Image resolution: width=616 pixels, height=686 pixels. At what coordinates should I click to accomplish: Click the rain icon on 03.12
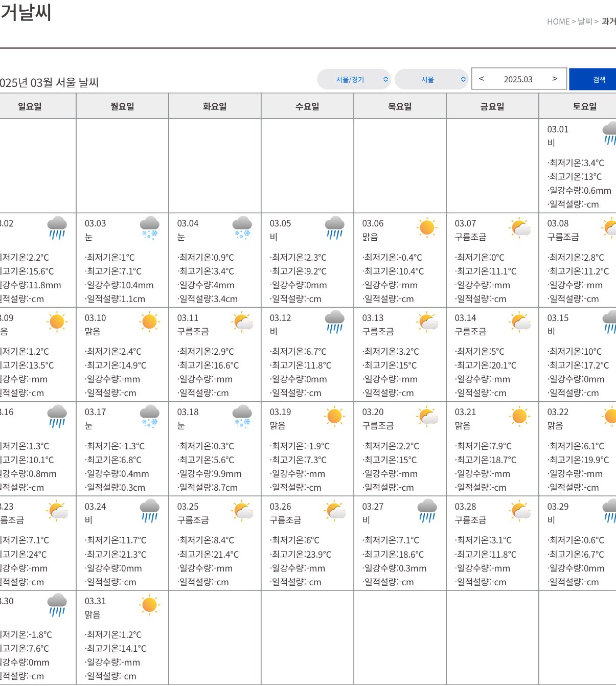[334, 322]
